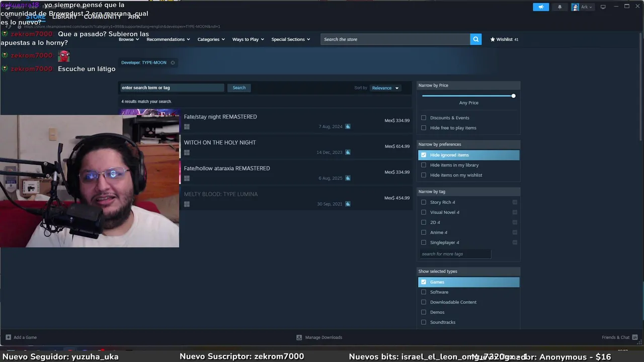This screenshot has height=362, width=644.
Task: Open the Friends & Chat icon
Action: coord(635,337)
